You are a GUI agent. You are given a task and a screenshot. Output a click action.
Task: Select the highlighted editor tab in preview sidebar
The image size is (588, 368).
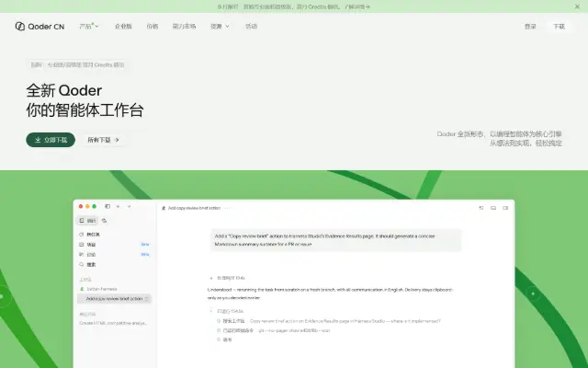point(87,221)
